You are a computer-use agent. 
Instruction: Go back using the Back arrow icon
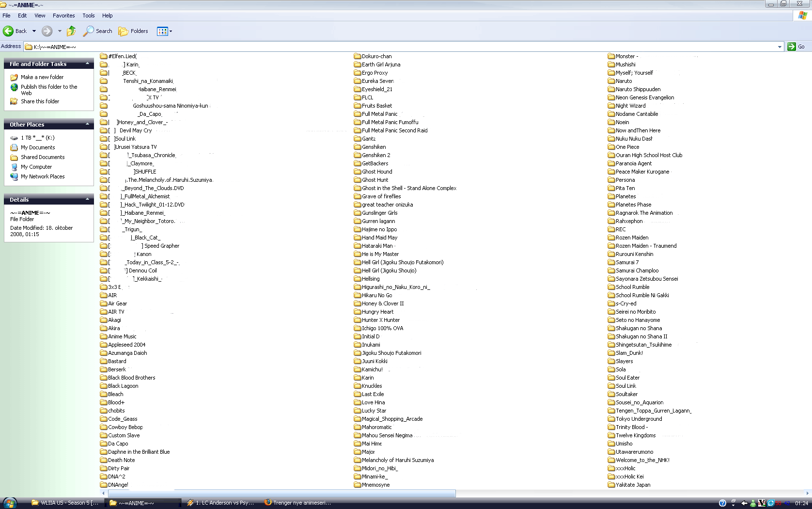[8, 31]
